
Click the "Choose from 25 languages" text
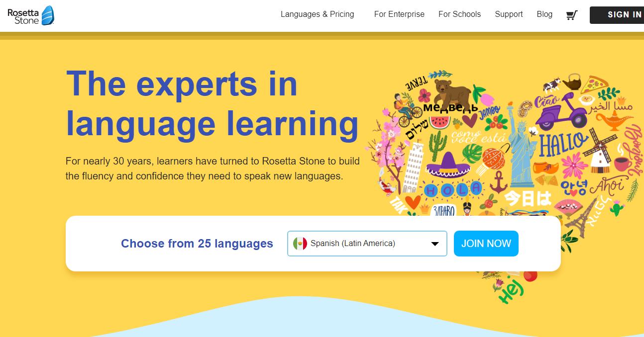point(197,244)
